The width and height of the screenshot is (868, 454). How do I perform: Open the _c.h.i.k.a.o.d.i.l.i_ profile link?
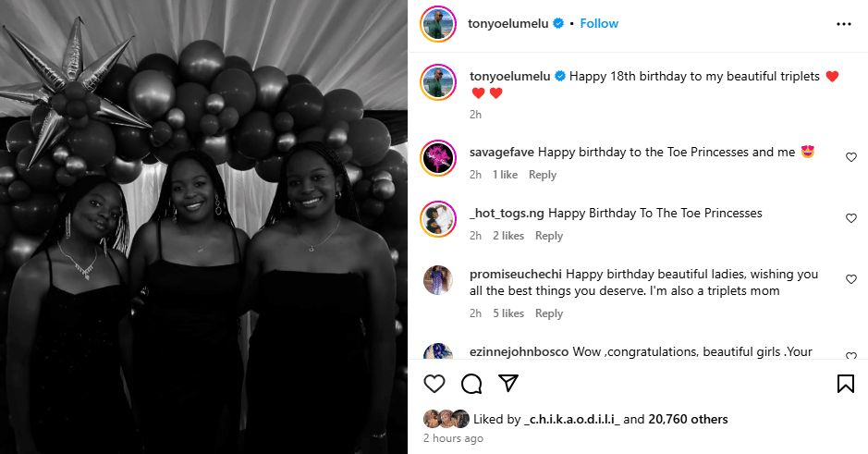pos(571,419)
